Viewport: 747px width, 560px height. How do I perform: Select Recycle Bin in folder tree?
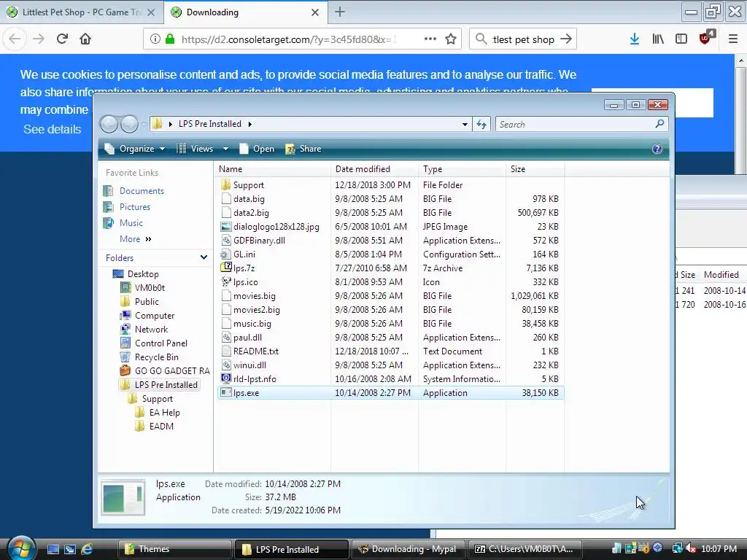pyautogui.click(x=156, y=357)
